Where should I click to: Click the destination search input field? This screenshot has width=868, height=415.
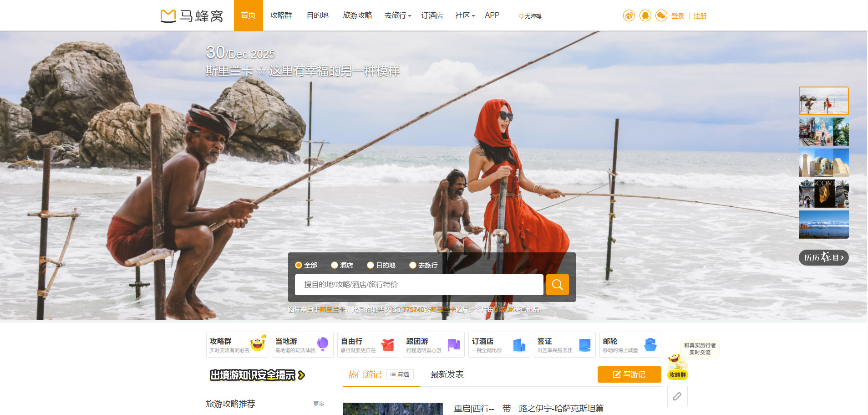pos(419,285)
